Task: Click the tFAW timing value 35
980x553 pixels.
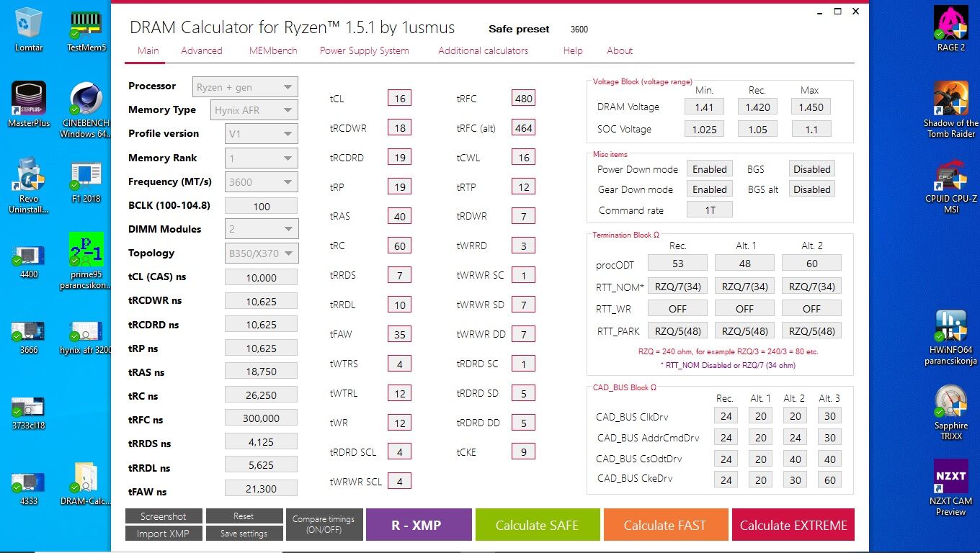Action: pos(400,334)
